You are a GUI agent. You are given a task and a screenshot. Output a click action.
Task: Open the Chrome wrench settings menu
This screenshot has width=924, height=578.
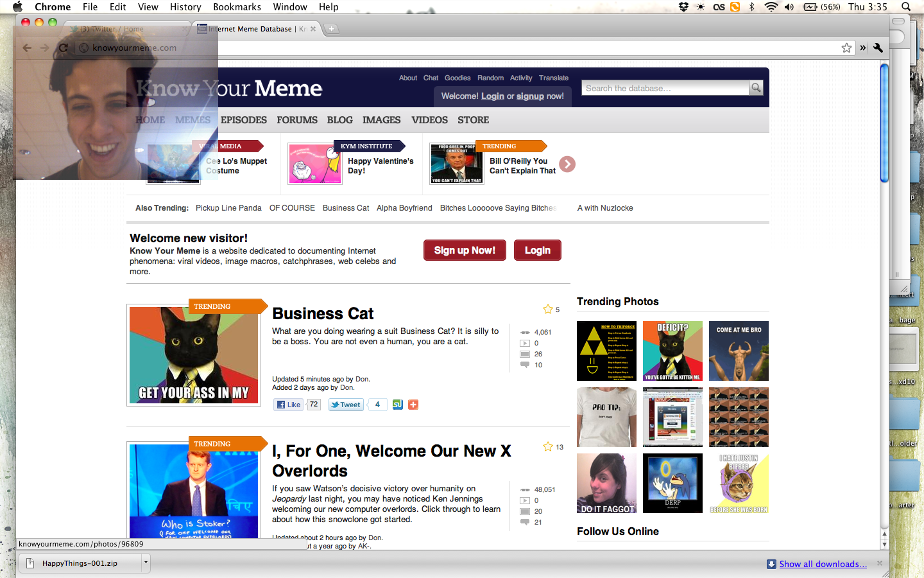878,48
